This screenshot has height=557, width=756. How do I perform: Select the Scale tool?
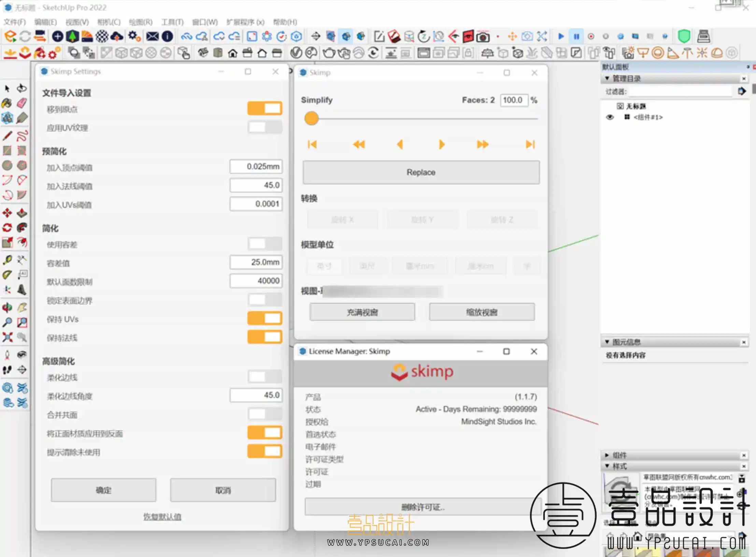click(7, 242)
